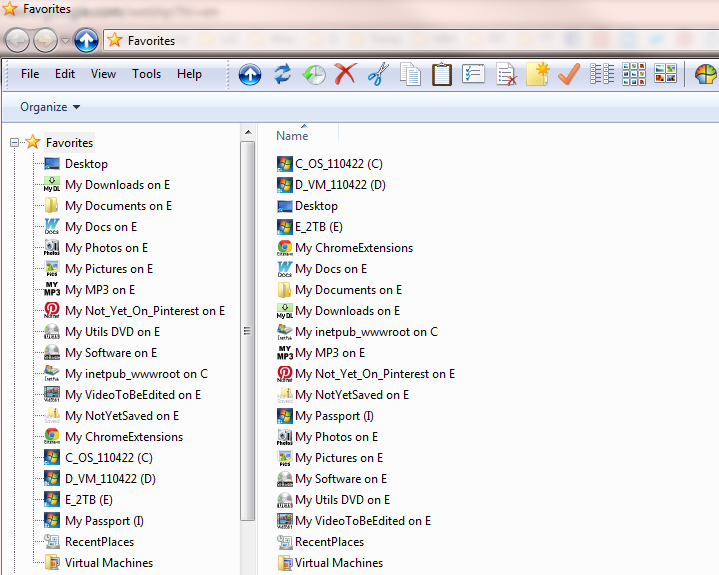Select My inetpub_wwwroot on C in tree
This screenshot has width=719, height=575.
136,374
